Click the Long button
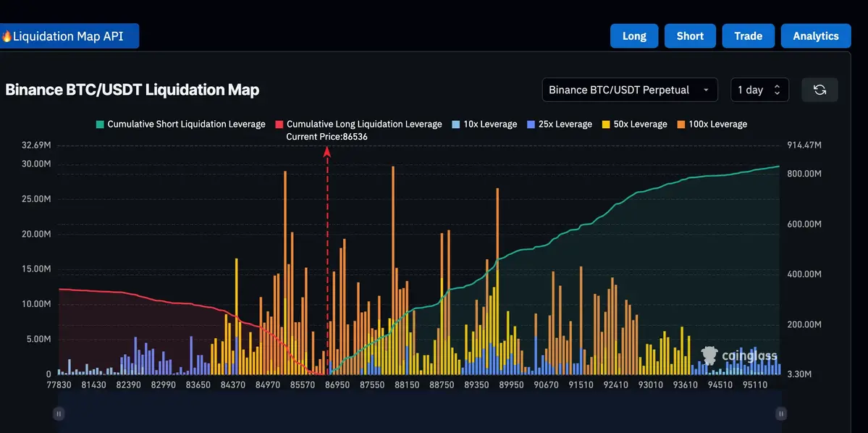868x433 pixels. [633, 35]
